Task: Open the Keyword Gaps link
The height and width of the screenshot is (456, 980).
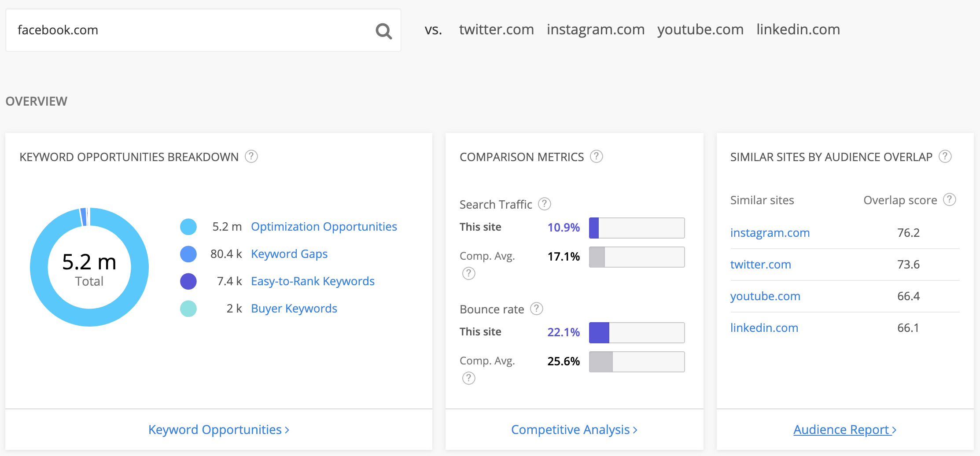Action: pos(289,254)
